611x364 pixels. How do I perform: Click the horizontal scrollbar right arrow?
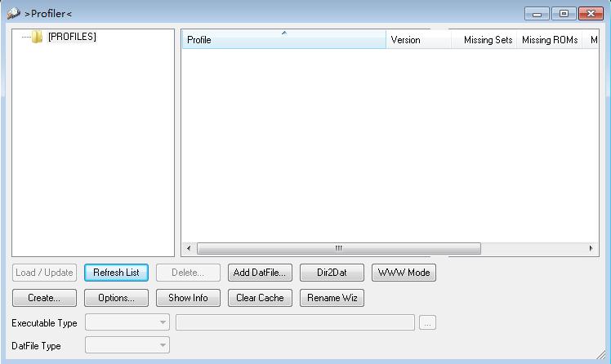click(592, 248)
